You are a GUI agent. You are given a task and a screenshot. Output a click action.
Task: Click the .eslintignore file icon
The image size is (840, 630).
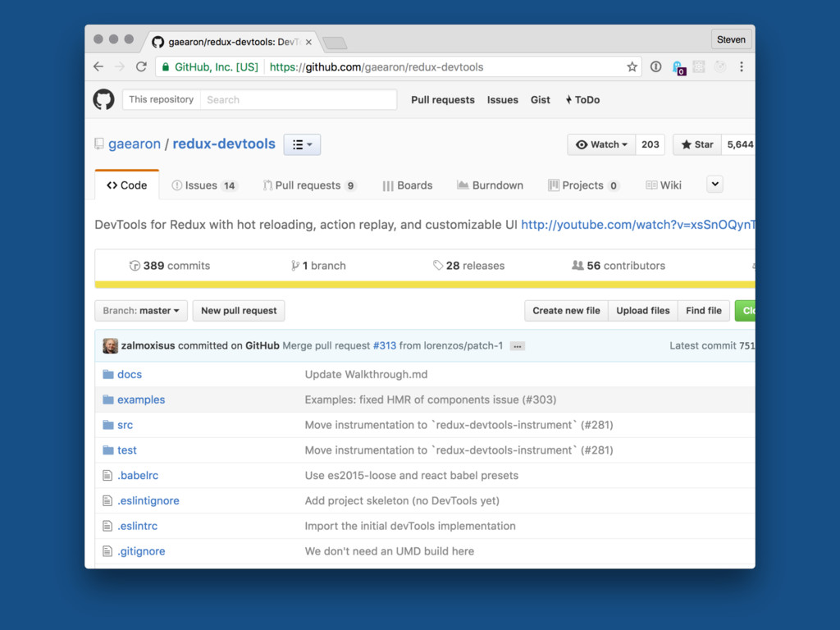pos(107,500)
